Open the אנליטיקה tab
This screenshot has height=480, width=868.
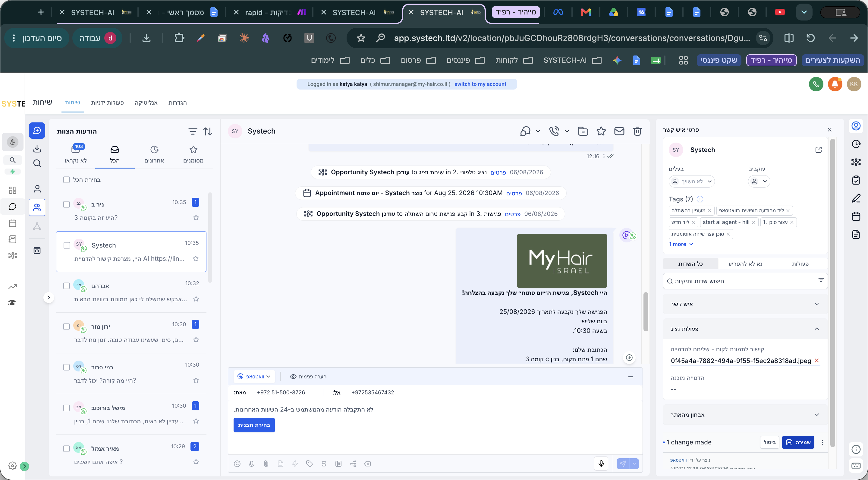coord(146,103)
